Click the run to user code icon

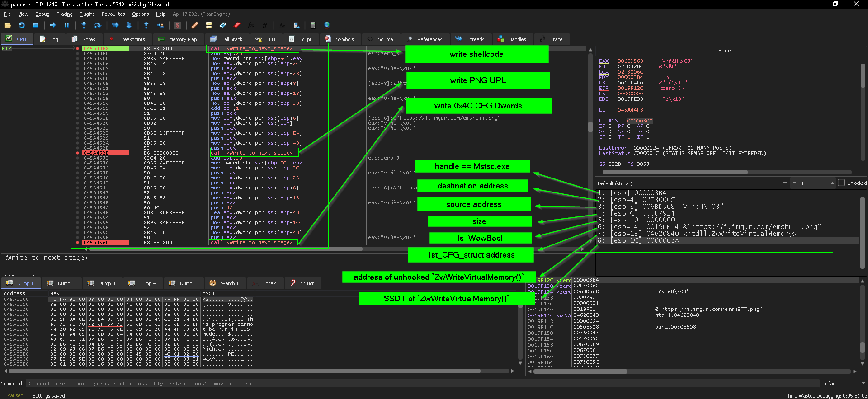pyautogui.click(x=160, y=25)
